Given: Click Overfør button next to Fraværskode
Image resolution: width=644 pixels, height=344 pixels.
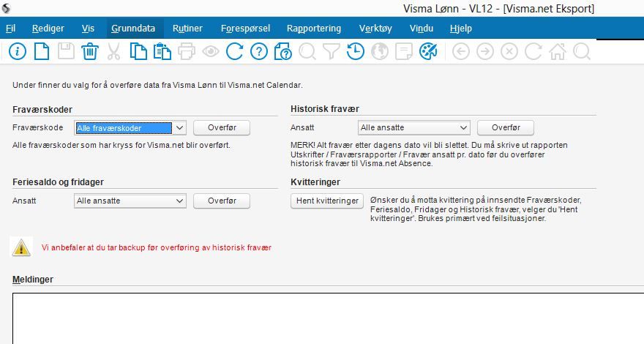Looking at the screenshot, I should pyautogui.click(x=222, y=128).
